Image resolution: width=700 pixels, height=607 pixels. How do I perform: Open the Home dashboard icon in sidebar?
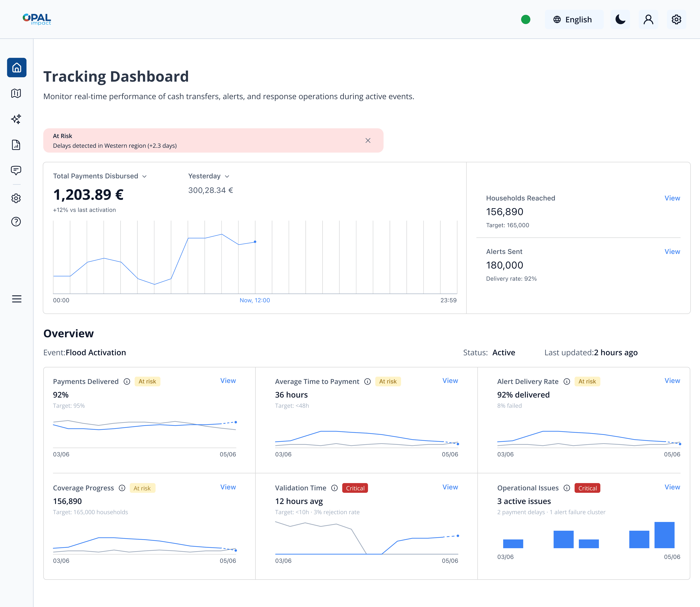[x=17, y=68]
